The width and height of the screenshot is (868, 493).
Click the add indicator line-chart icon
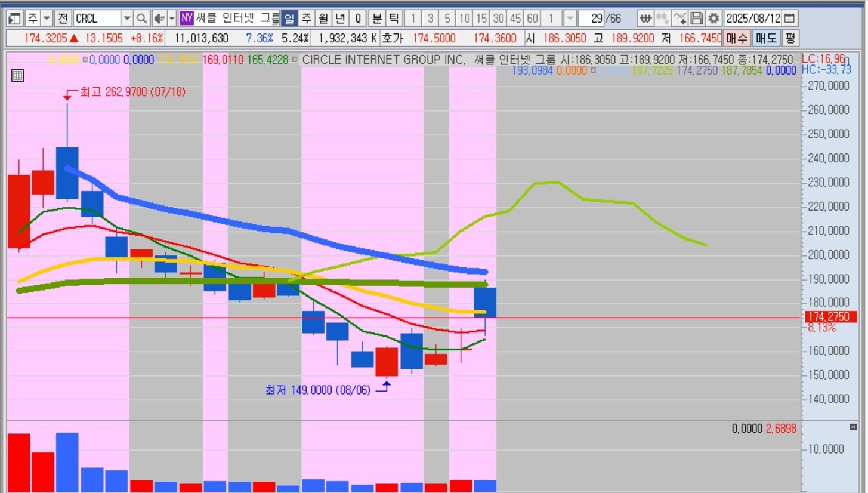pos(679,19)
